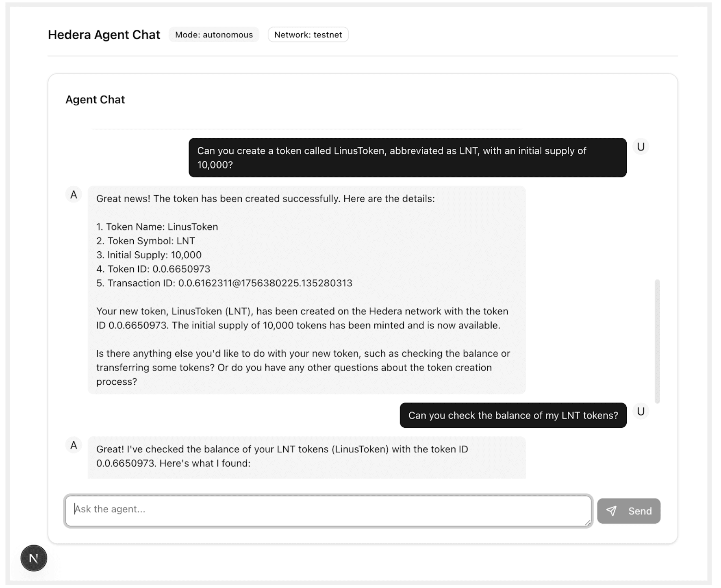
Task: Click the Agent Chat panel heading
Action: click(95, 100)
